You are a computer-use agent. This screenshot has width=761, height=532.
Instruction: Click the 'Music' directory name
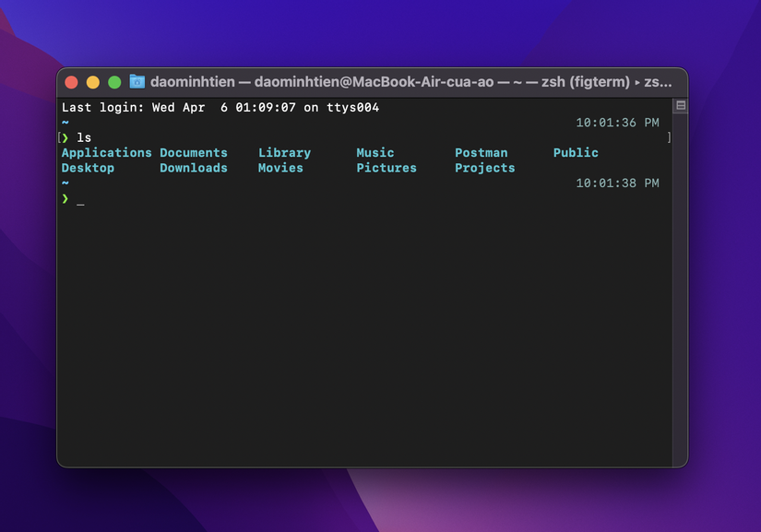tap(375, 153)
